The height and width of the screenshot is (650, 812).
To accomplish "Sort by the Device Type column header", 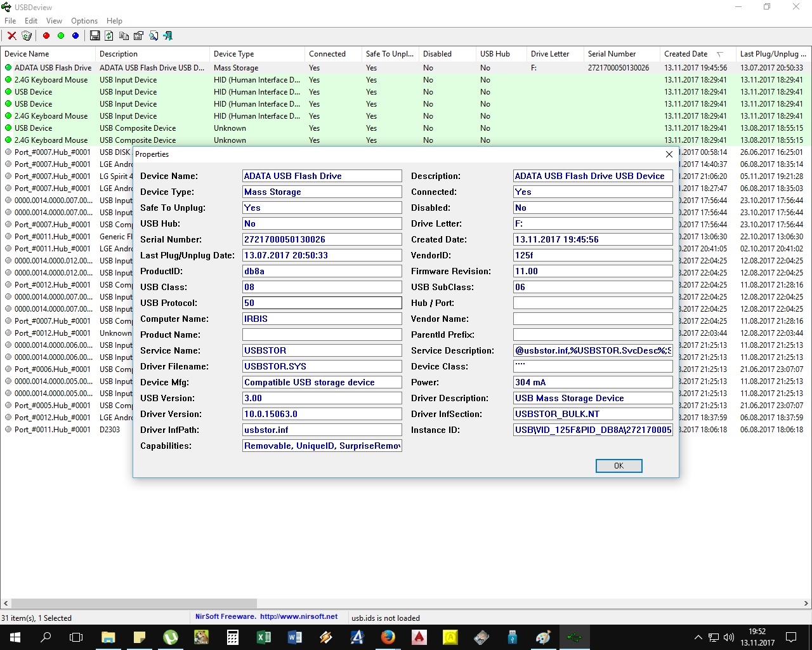I will point(257,54).
